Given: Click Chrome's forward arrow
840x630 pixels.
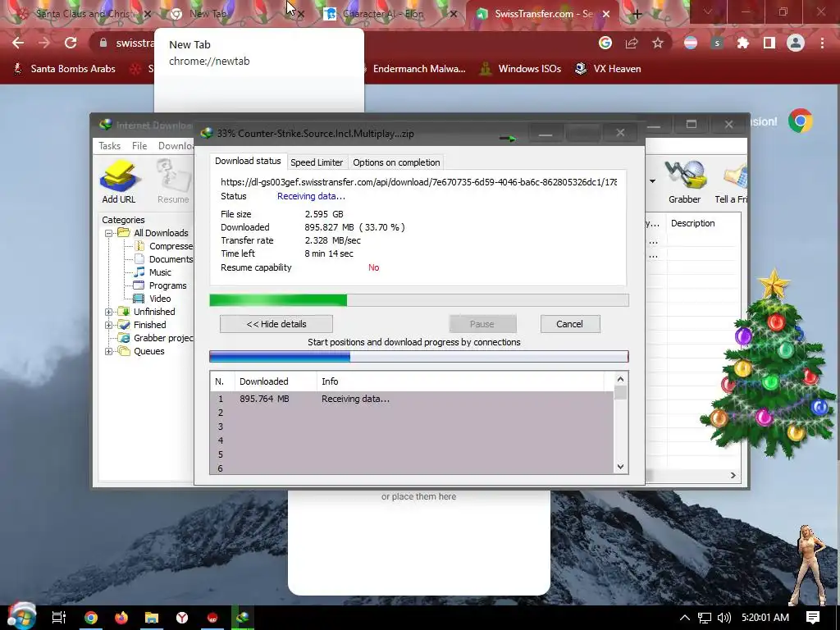Looking at the screenshot, I should tap(44, 43).
